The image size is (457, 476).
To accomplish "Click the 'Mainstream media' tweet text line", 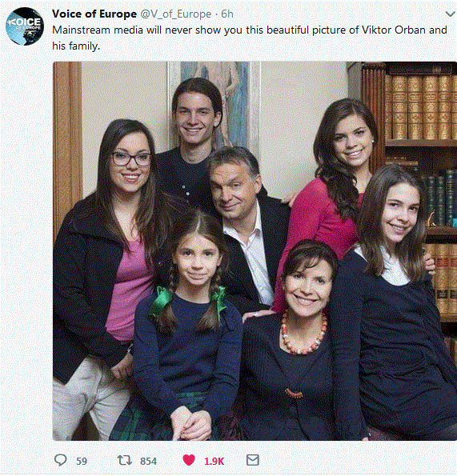I will point(250,30).
